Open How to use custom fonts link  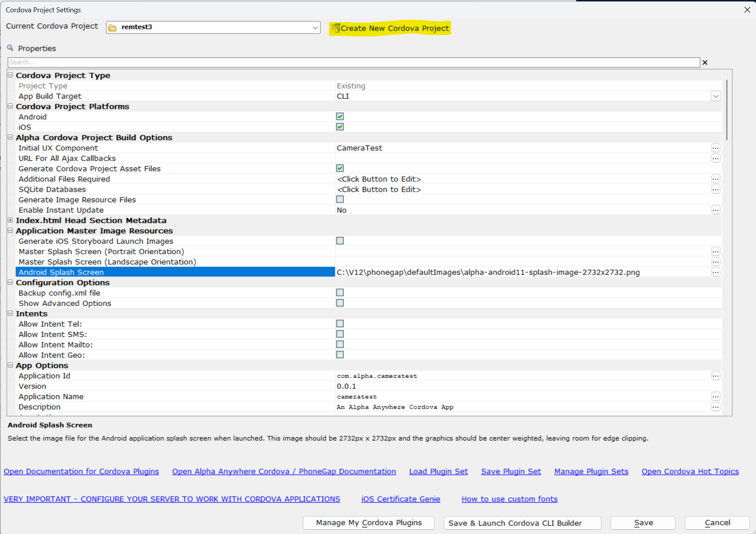509,499
